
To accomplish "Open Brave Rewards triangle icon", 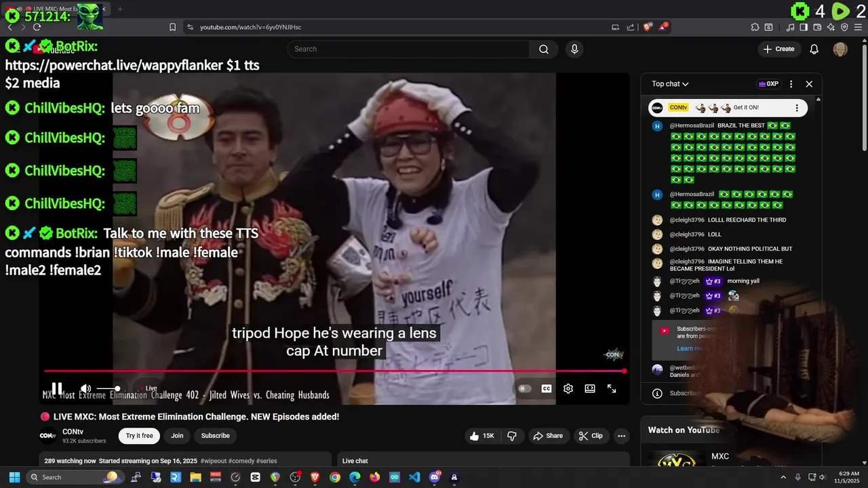I will [x=663, y=27].
